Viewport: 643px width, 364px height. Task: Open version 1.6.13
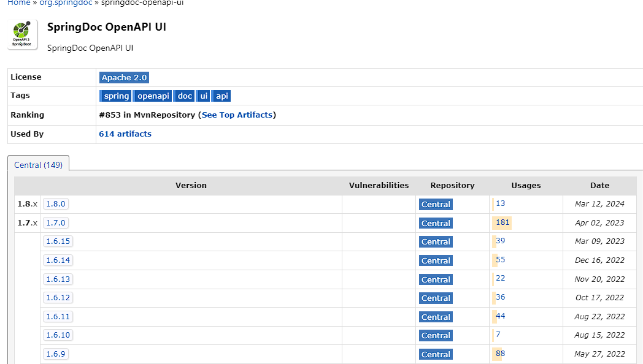pyautogui.click(x=58, y=279)
